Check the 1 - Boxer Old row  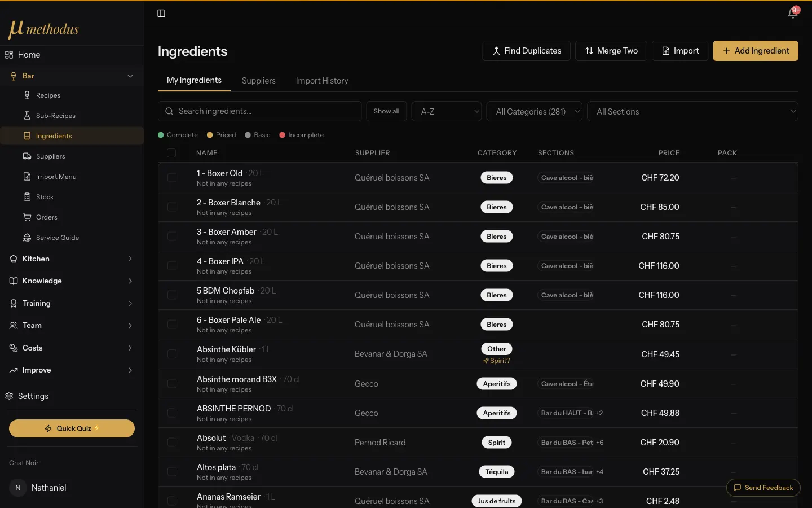172,178
